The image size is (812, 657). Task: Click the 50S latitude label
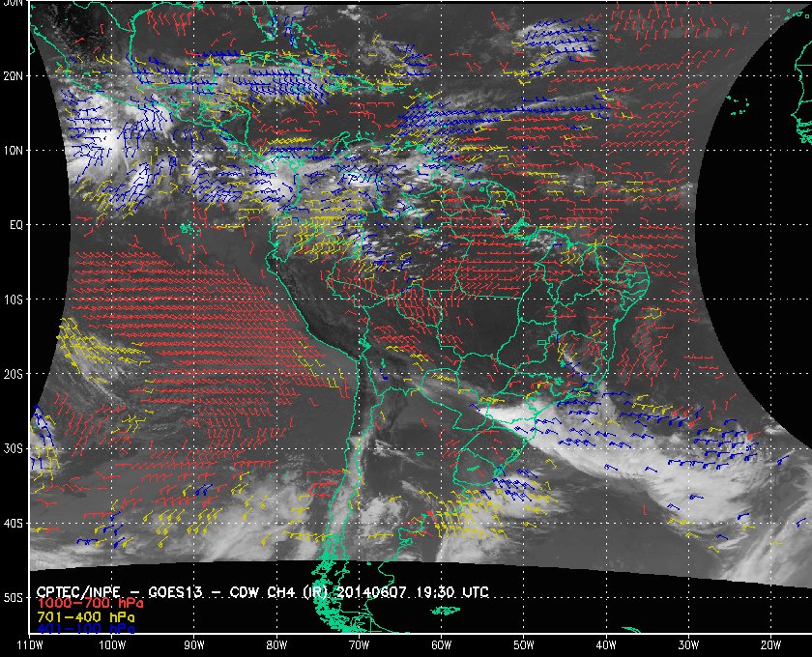13,597
